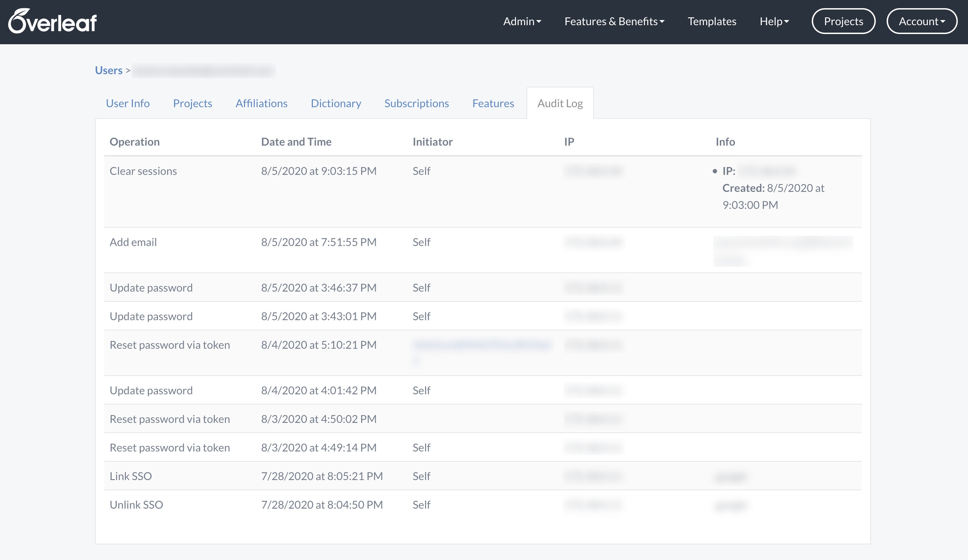Select the Subscriptions tab
Screen dimensions: 968x560
pos(416,103)
